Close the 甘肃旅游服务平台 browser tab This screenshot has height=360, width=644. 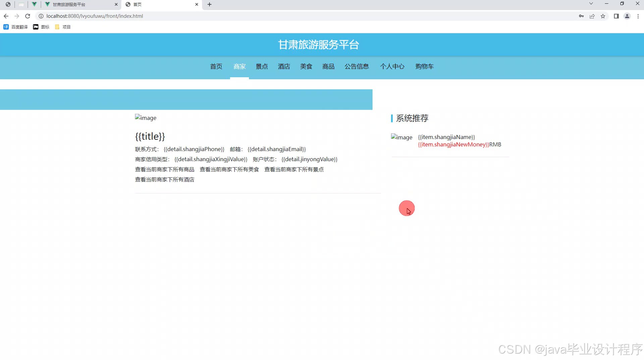[x=116, y=4]
